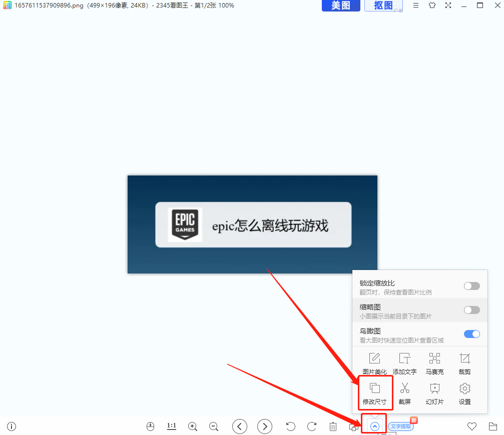The image size is (504, 435).
Task: Start the 幻灯片 slideshow
Action: tap(434, 392)
